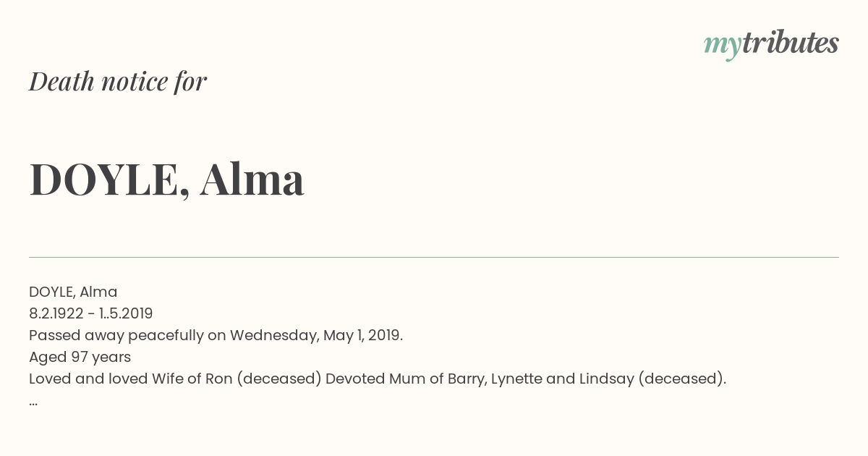Click the "Aged 97 years" line
Viewport: 868px width, 456px height.
coord(80,357)
